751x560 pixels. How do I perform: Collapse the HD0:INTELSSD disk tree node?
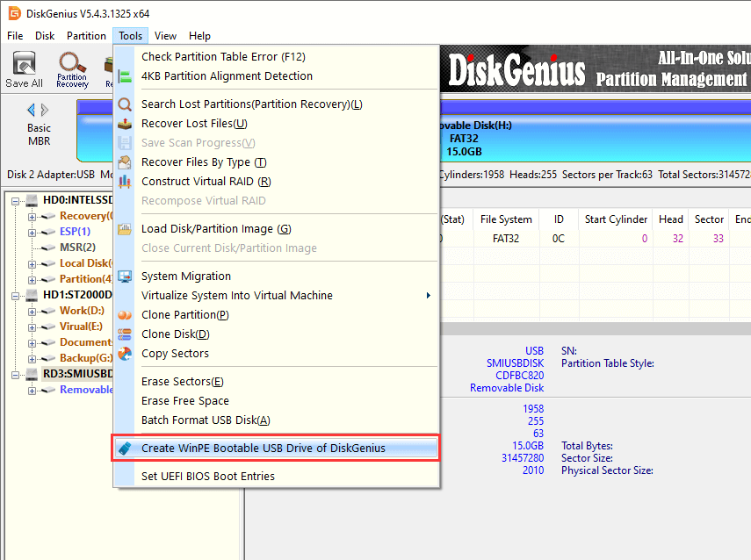click(x=17, y=200)
